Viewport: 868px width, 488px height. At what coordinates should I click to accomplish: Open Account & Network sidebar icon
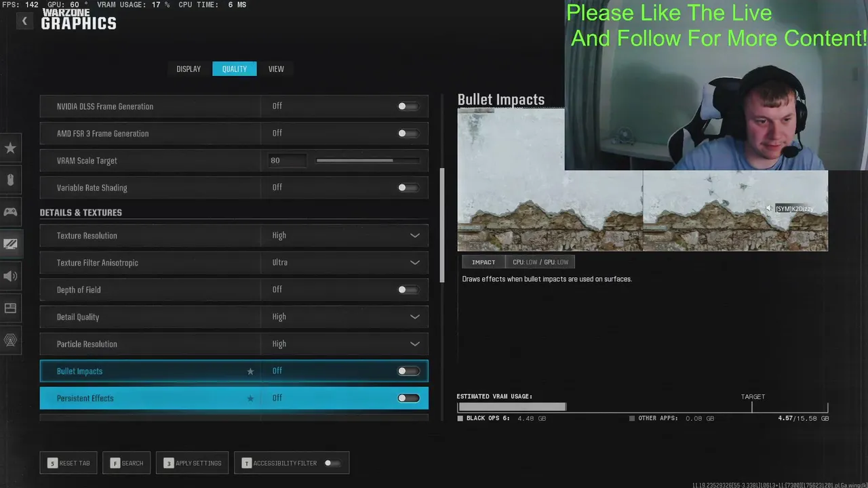(10, 340)
